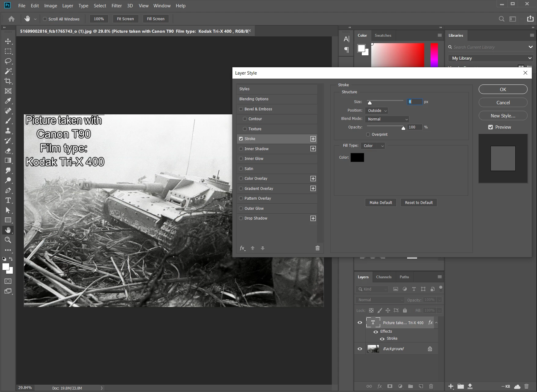Cancel the Layer Style dialog
This screenshot has width=537, height=392.
(x=503, y=102)
